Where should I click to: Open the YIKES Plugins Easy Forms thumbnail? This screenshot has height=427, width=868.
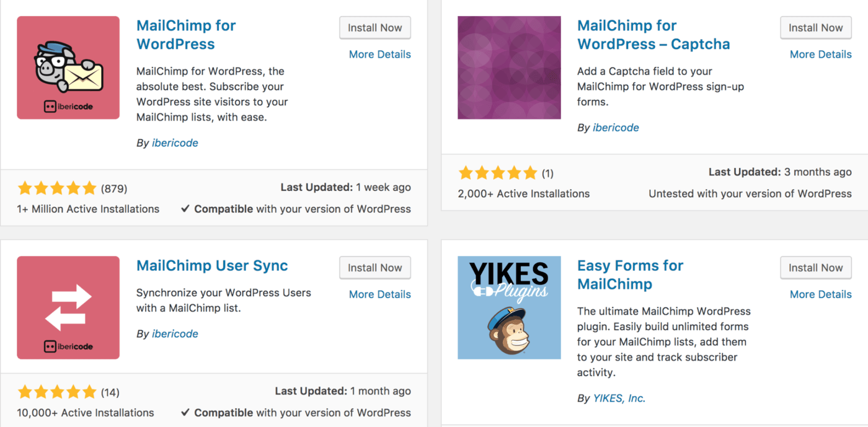[x=509, y=307]
